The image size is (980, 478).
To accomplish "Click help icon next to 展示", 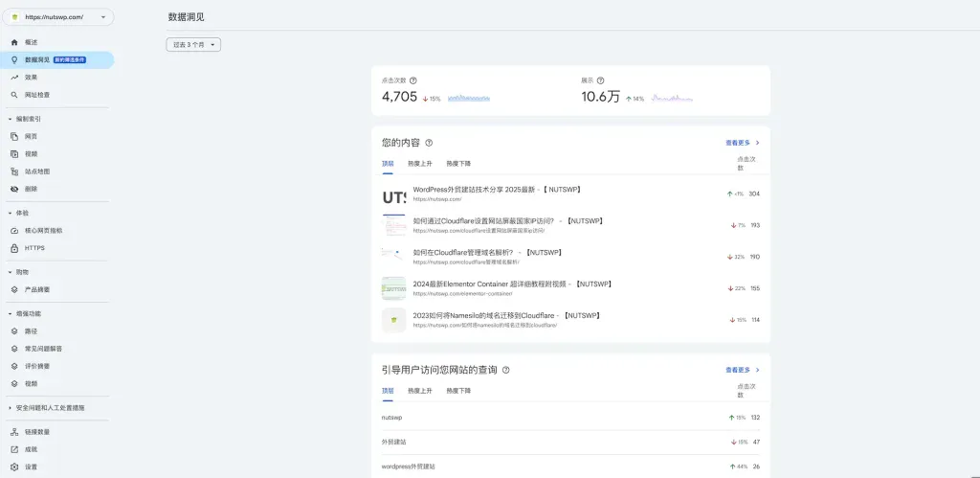I will point(601,80).
